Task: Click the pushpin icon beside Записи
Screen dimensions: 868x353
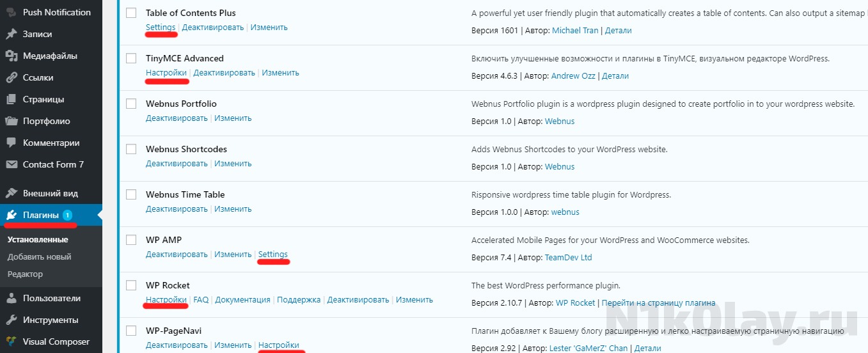Action: 12,34
